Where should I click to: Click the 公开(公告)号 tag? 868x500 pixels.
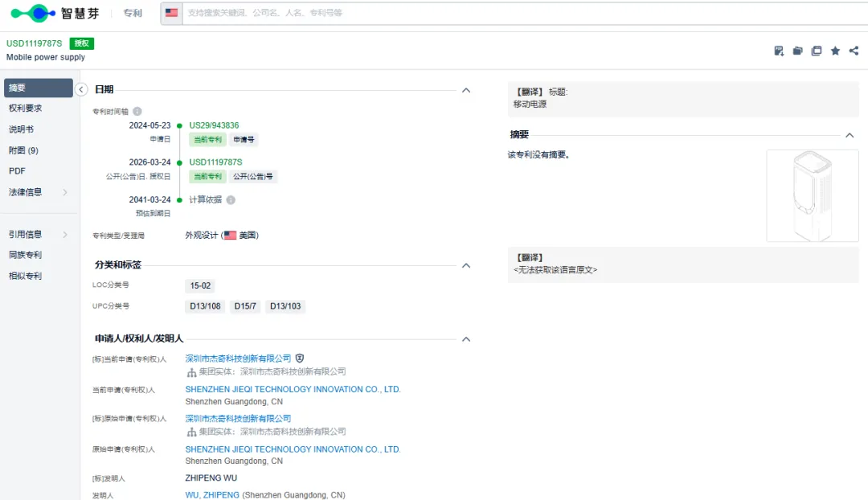[x=253, y=177]
